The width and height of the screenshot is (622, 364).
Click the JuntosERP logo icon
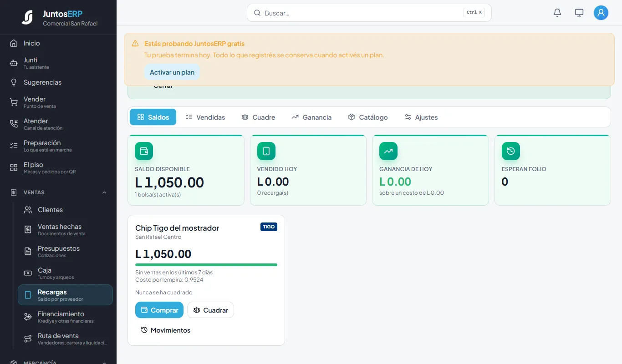27,17
